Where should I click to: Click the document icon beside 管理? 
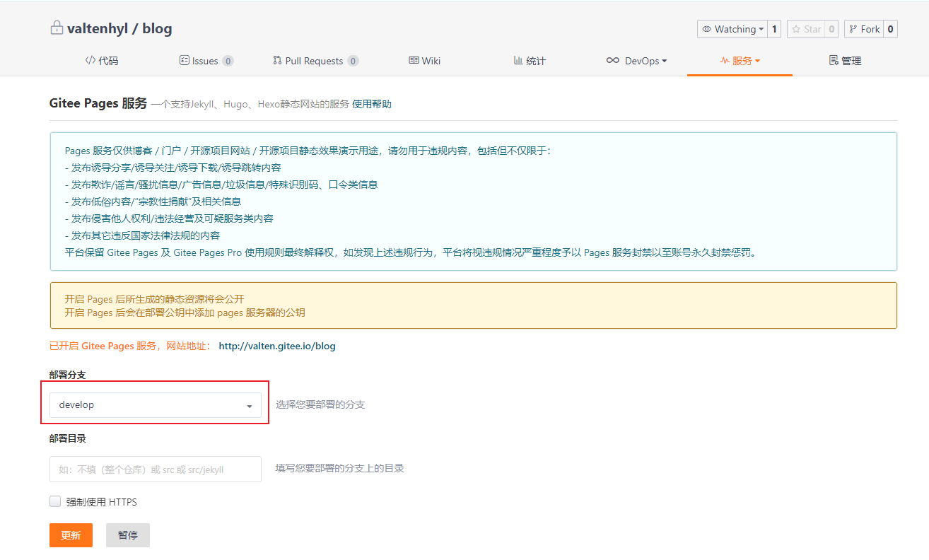point(834,61)
